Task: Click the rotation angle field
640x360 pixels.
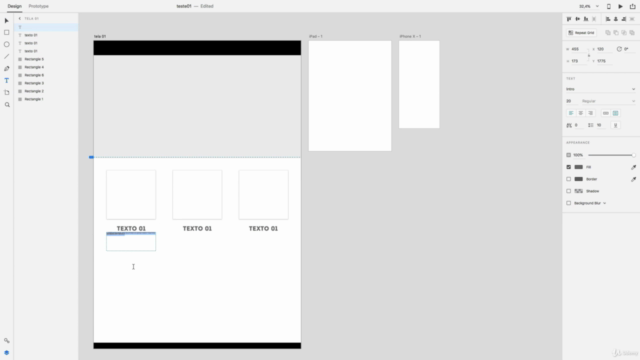Action: point(629,49)
